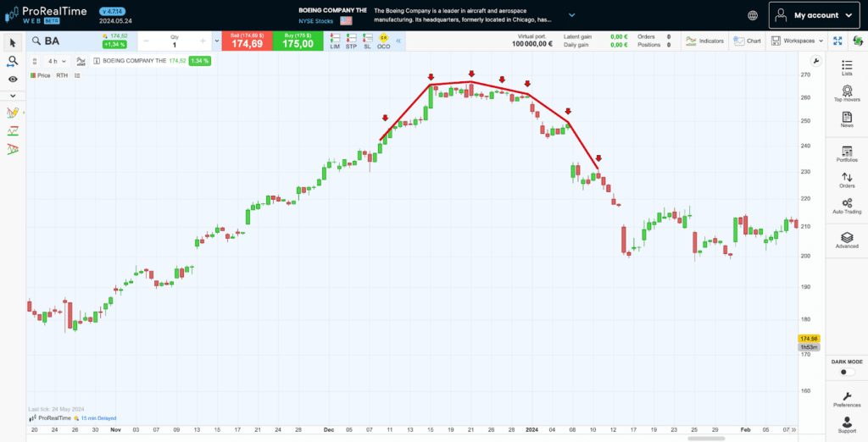
Task: Open Boeing Company info icon
Action: coord(97,62)
